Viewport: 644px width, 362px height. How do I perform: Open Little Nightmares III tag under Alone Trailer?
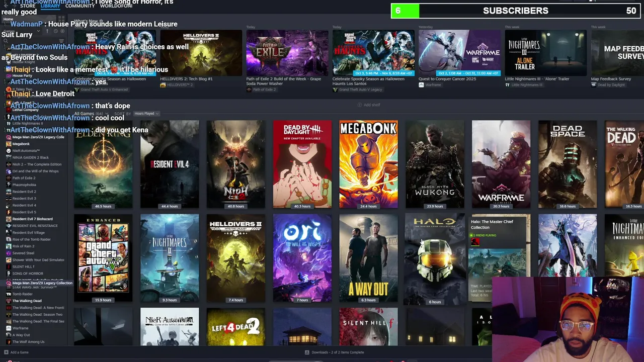tap(524, 85)
